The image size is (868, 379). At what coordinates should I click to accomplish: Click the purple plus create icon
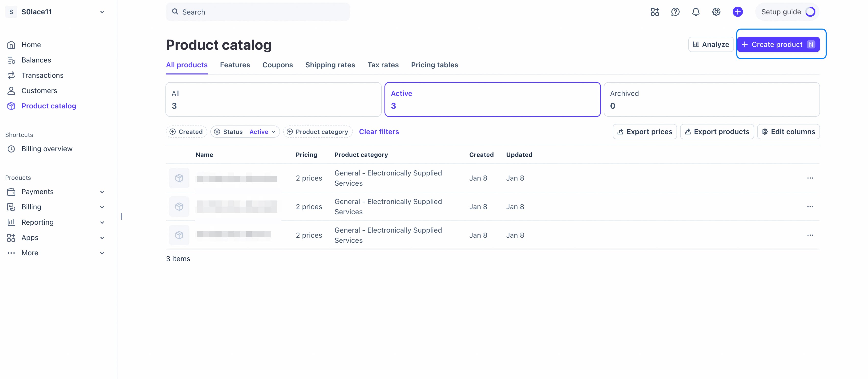tap(738, 12)
